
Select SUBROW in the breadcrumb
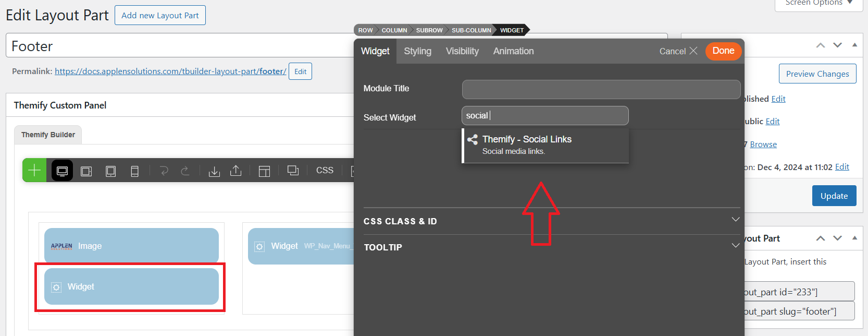[429, 30]
